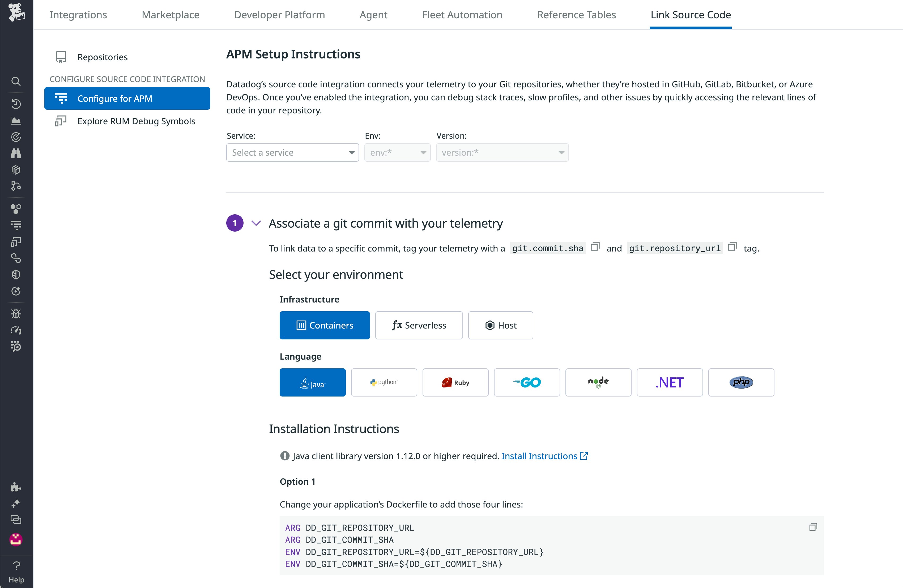The image size is (903, 588).
Task: Open Integrations via the puzzle piece icon
Action: tap(16, 487)
